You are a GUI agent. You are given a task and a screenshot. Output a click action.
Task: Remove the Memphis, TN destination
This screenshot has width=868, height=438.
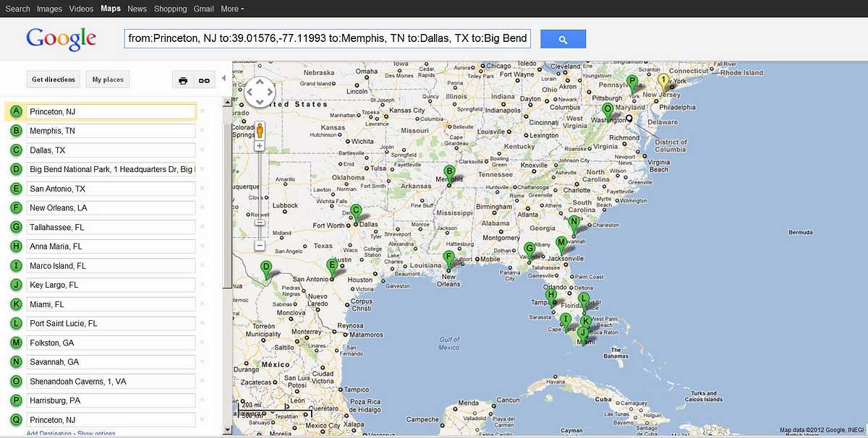tap(203, 131)
